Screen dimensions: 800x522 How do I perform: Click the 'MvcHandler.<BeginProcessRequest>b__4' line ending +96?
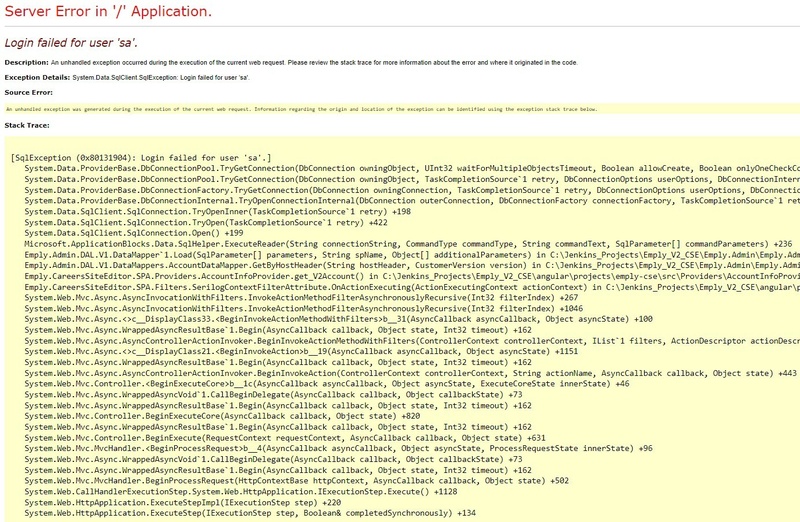[x=338, y=448]
